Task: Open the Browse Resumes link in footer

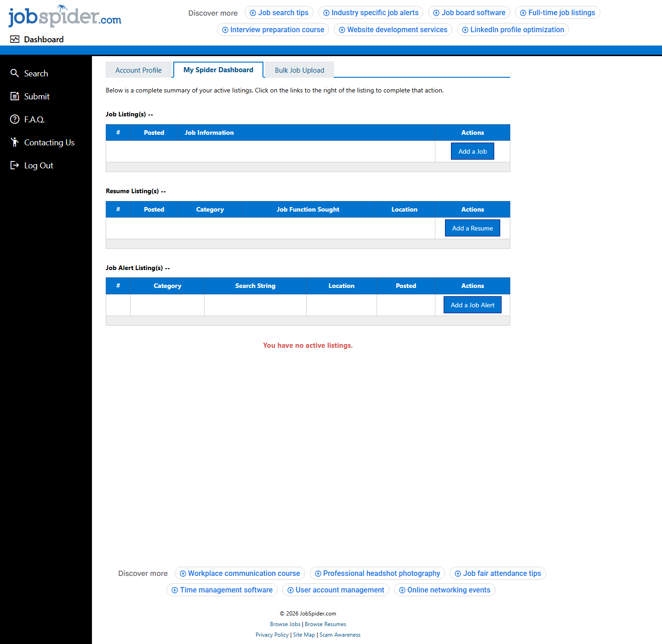Action: click(325, 624)
